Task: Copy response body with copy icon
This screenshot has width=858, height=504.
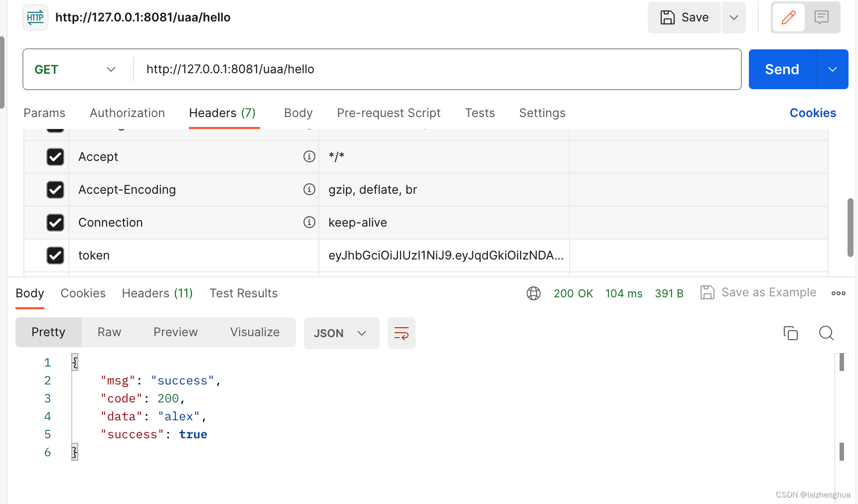Action: (791, 333)
